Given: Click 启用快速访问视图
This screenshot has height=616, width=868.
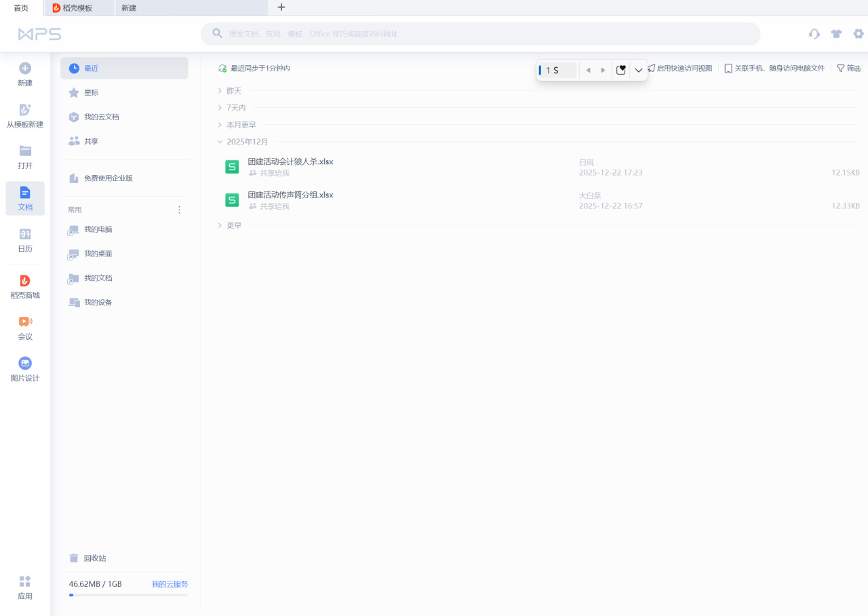Looking at the screenshot, I should click(680, 69).
